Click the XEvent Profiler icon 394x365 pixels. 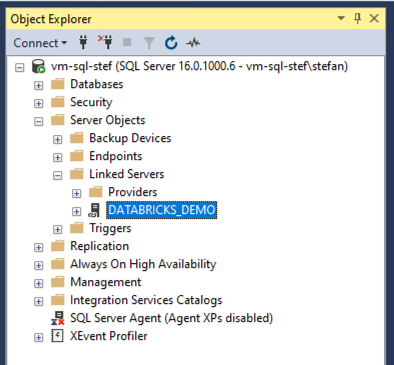tap(57, 336)
